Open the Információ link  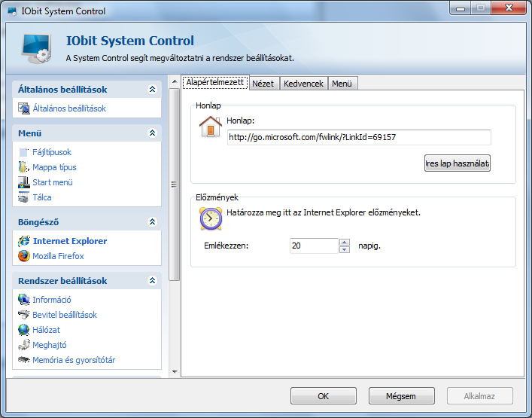pyautogui.click(x=52, y=300)
